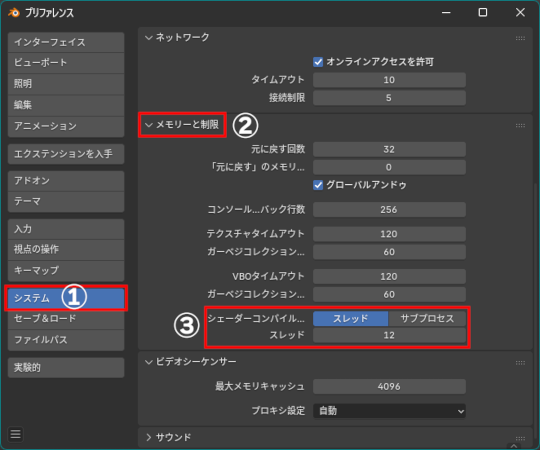Viewport: 540px width, 450px height.
Task: Open the hamburger menu at bottom left
Action: point(15,434)
